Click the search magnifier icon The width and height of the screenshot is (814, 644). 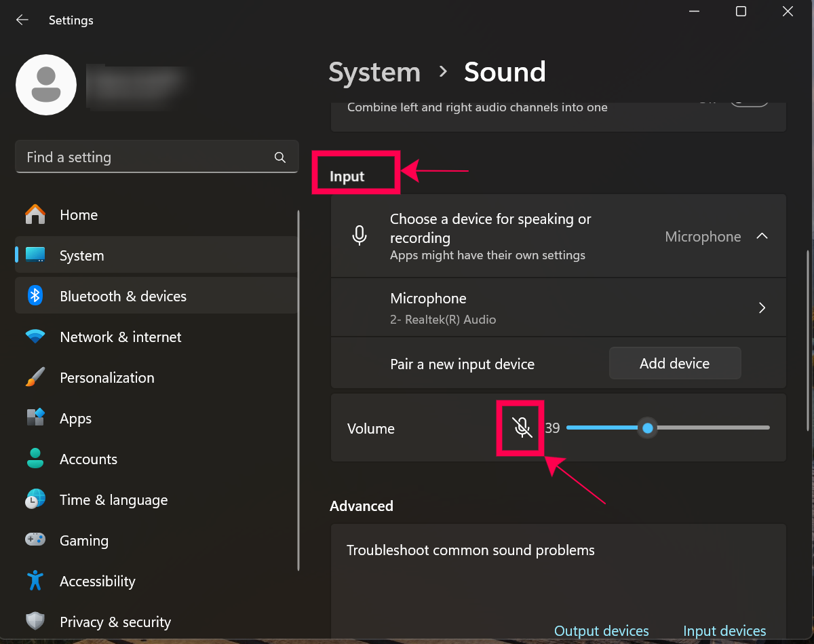(280, 157)
